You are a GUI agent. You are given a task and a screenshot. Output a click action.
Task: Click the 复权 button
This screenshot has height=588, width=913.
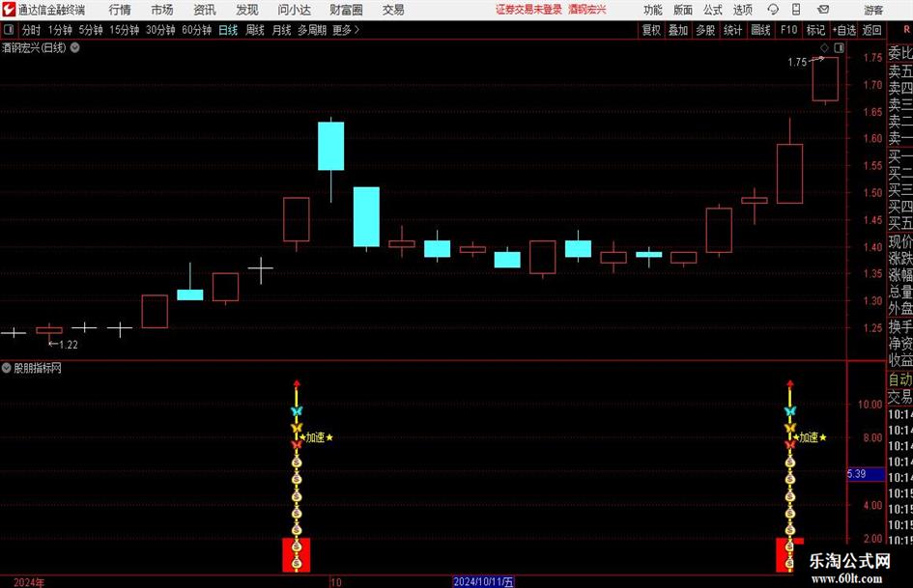tap(651, 30)
